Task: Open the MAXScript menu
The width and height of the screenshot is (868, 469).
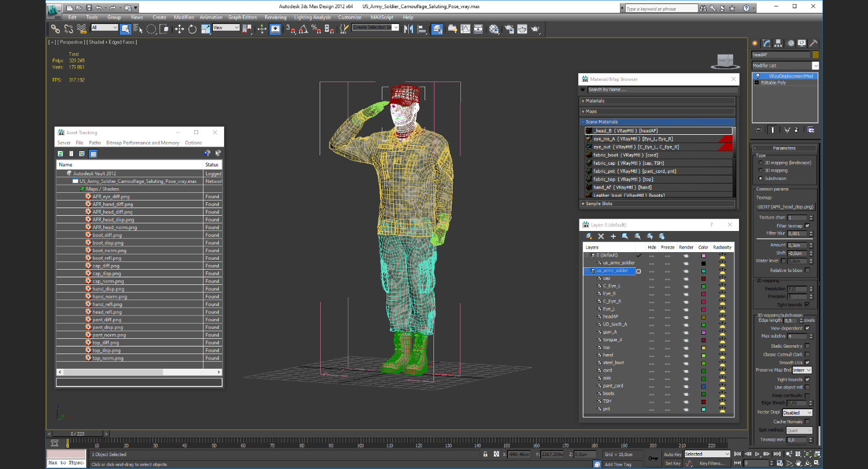Action: coord(382,18)
